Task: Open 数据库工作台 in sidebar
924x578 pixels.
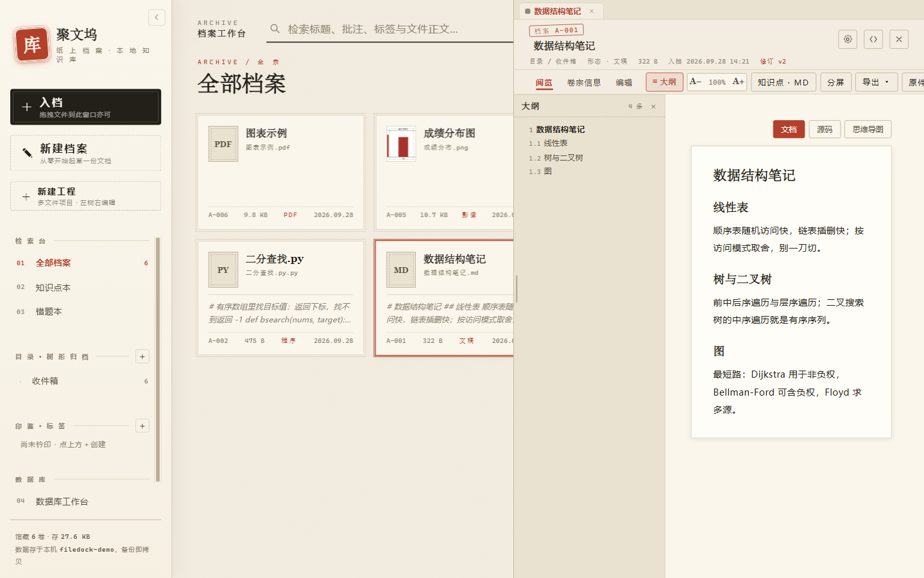Action: 82,502
